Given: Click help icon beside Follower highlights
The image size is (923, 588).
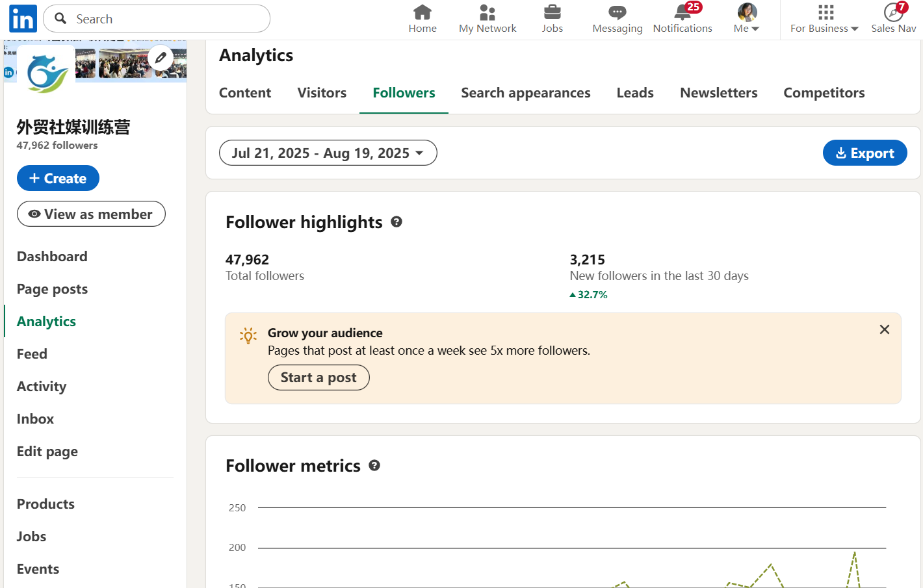Looking at the screenshot, I should click(x=396, y=222).
